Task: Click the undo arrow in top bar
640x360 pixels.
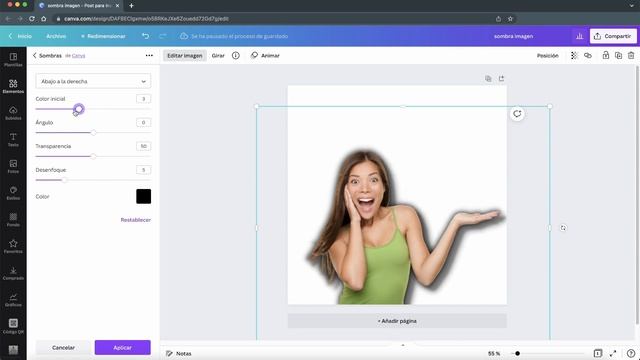Action: pyautogui.click(x=145, y=36)
